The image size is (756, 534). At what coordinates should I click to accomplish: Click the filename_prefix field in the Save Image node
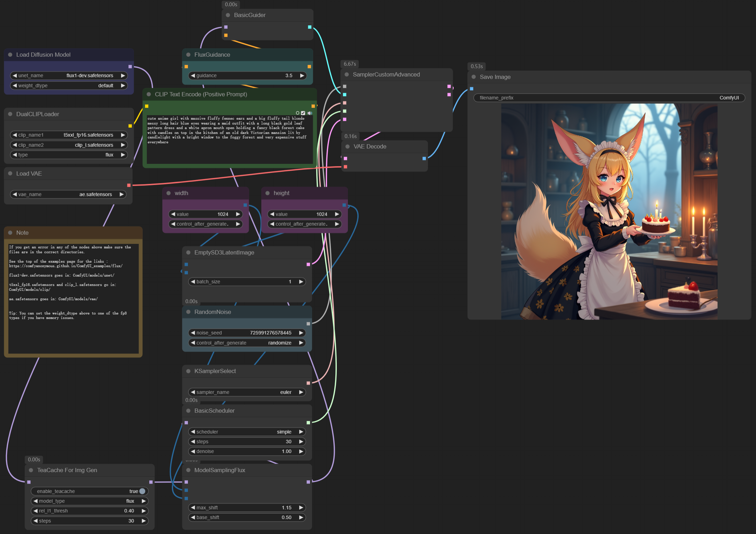[609, 98]
